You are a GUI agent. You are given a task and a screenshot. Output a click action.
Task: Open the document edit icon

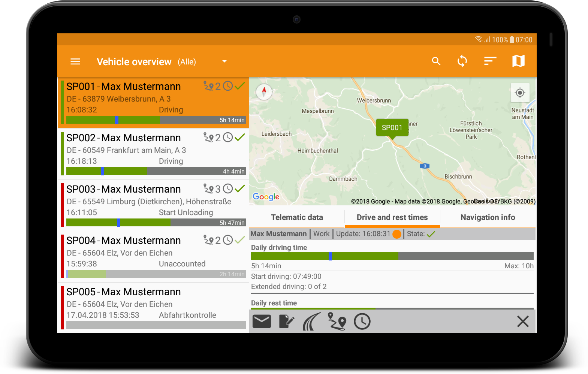(287, 322)
